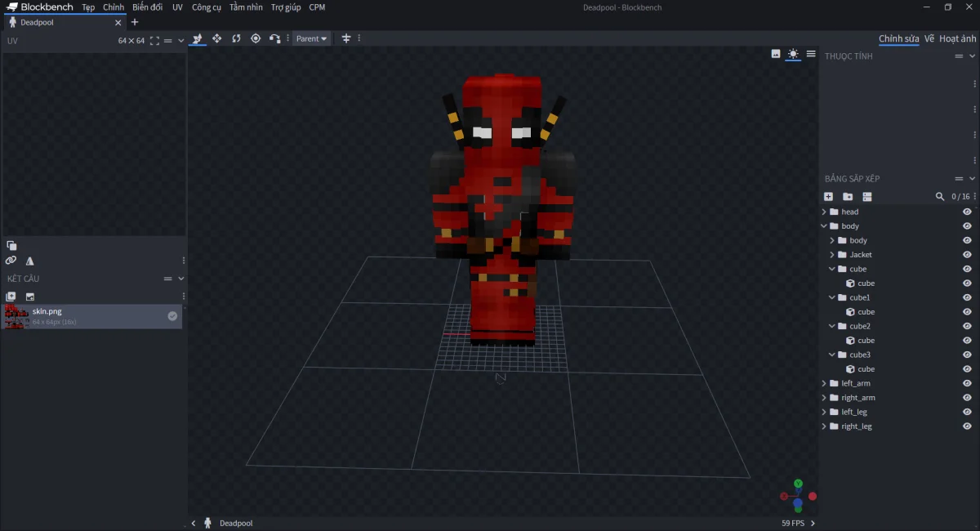The height and width of the screenshot is (531, 980).
Task: Click the copy-paste icon below the UV editor
Action: click(11, 245)
